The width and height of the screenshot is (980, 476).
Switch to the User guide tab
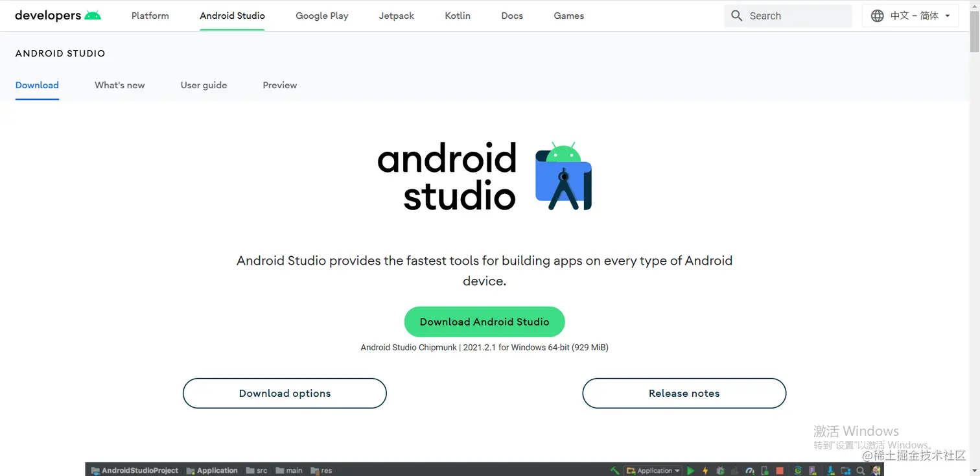[204, 85]
